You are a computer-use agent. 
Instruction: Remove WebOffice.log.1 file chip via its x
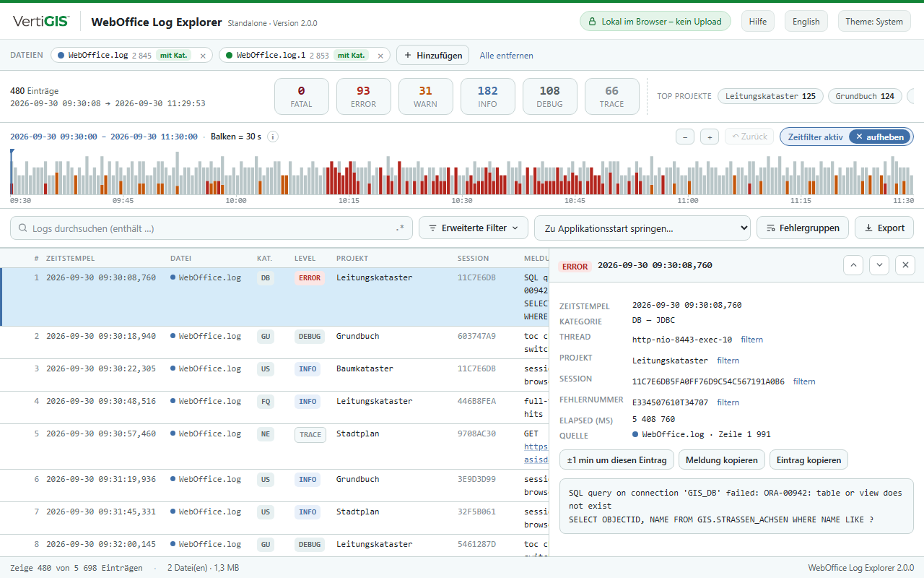pyautogui.click(x=379, y=56)
